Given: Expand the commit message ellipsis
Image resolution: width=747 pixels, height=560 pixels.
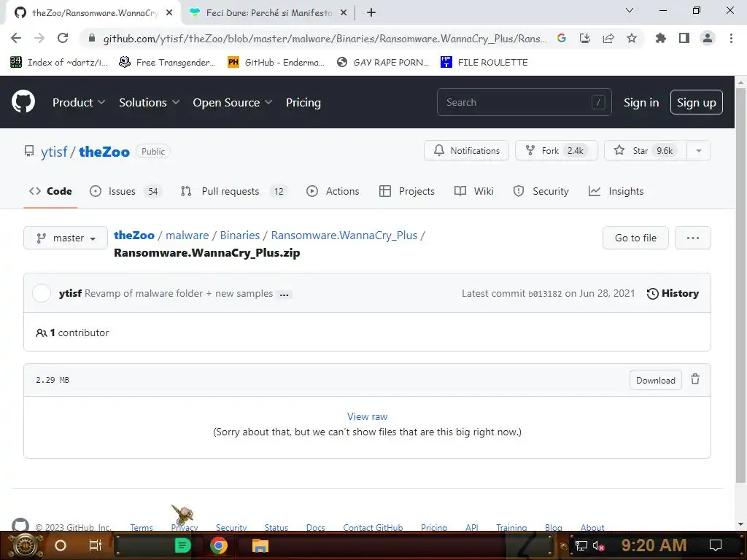Looking at the screenshot, I should click(285, 295).
